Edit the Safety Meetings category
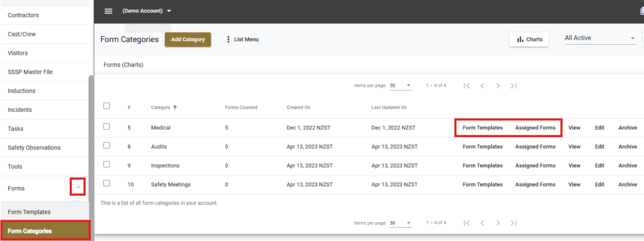 [x=599, y=184]
